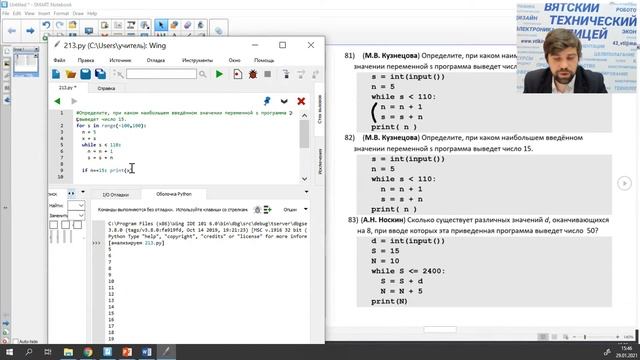The width and height of the screenshot is (640, 360).
Task: Open File Explorer from the taskbar
Action: [x=68, y=352]
